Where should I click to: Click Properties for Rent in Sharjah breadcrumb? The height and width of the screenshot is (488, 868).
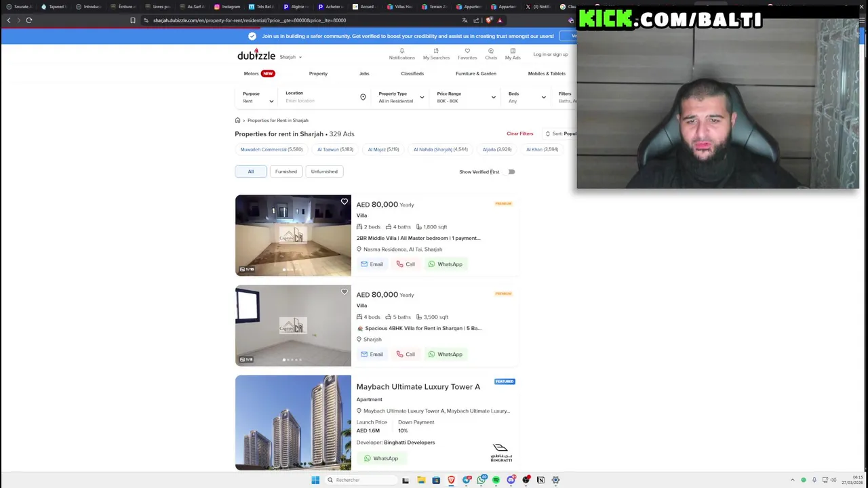(x=278, y=120)
